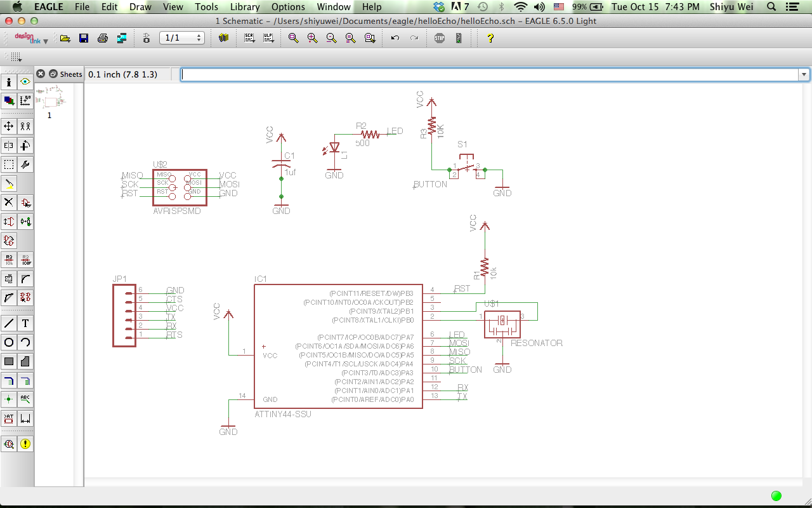Open the Errors list tool
Screen dimensions: 812x508
coord(25,444)
